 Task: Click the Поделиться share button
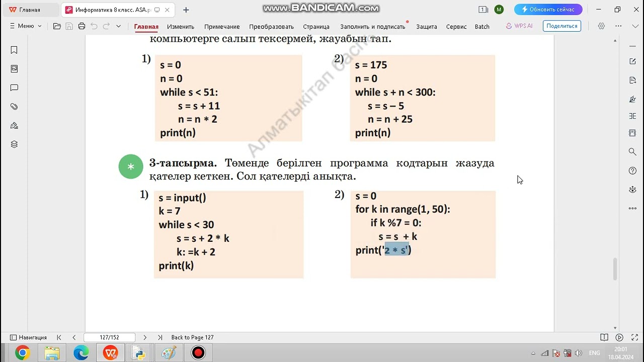click(561, 26)
